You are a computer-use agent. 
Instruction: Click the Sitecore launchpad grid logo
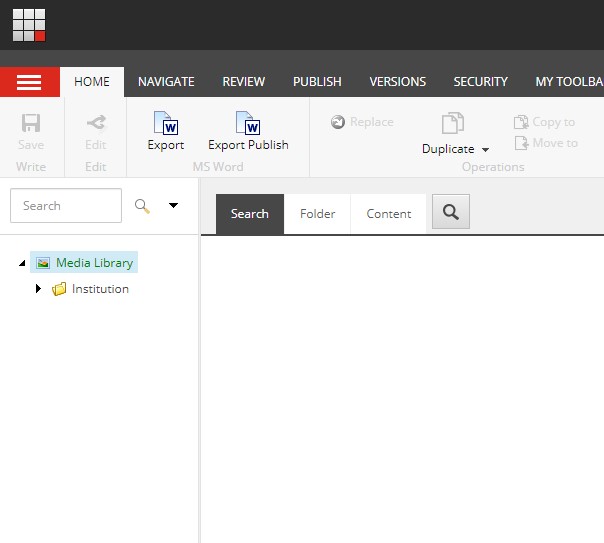(x=29, y=25)
